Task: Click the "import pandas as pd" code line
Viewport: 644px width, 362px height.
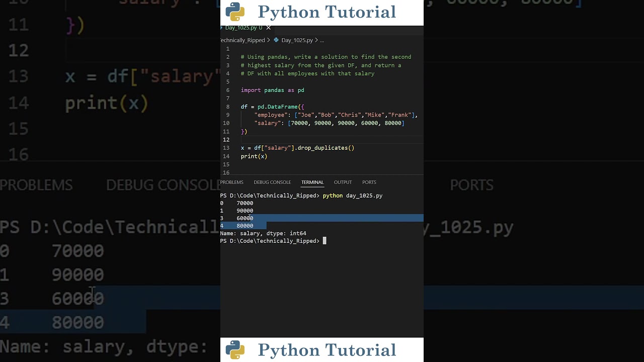Action: click(272, 90)
